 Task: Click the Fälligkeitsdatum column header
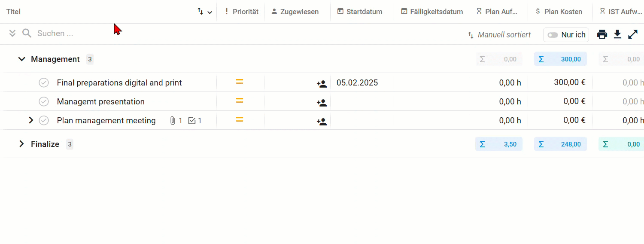click(432, 12)
